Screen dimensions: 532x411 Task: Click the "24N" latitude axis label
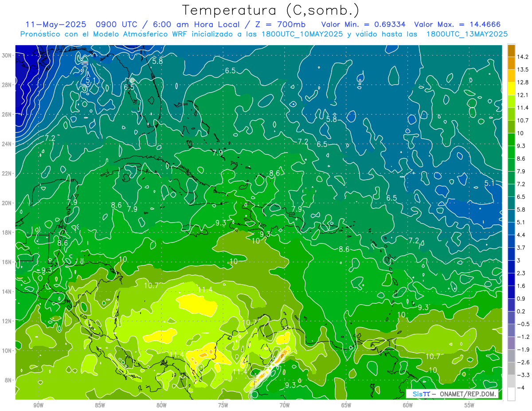7,144
